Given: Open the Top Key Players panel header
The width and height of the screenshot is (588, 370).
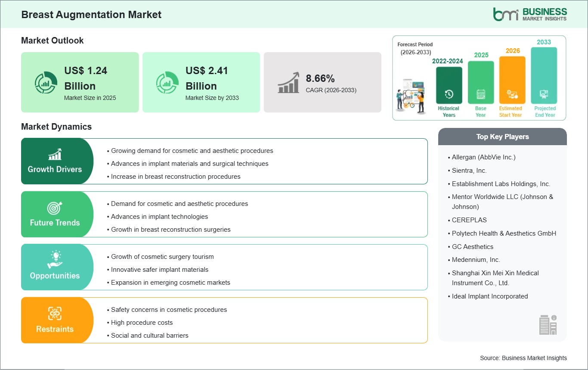Looking at the screenshot, I should pyautogui.click(x=502, y=137).
